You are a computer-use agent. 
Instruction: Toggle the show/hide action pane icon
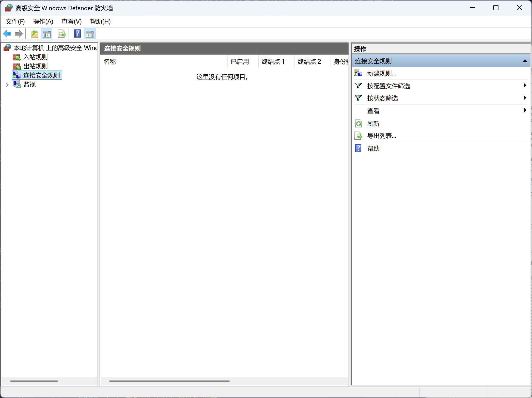click(x=90, y=34)
